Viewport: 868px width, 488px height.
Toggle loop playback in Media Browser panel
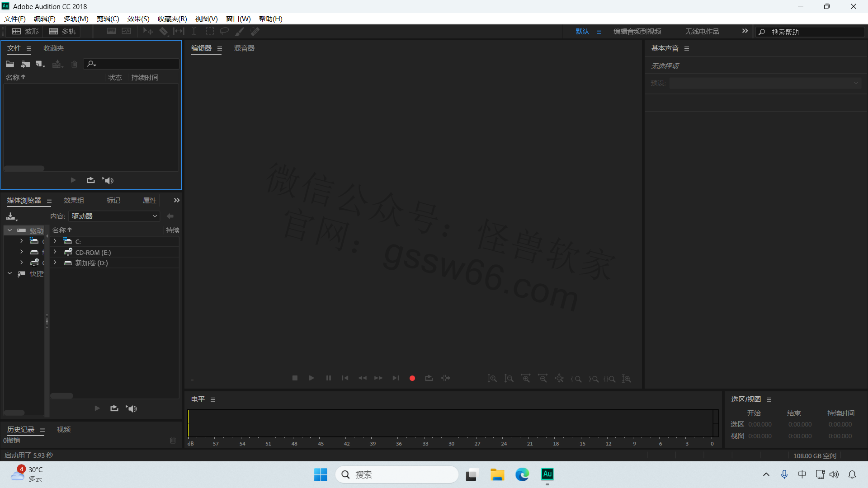pos(114,408)
